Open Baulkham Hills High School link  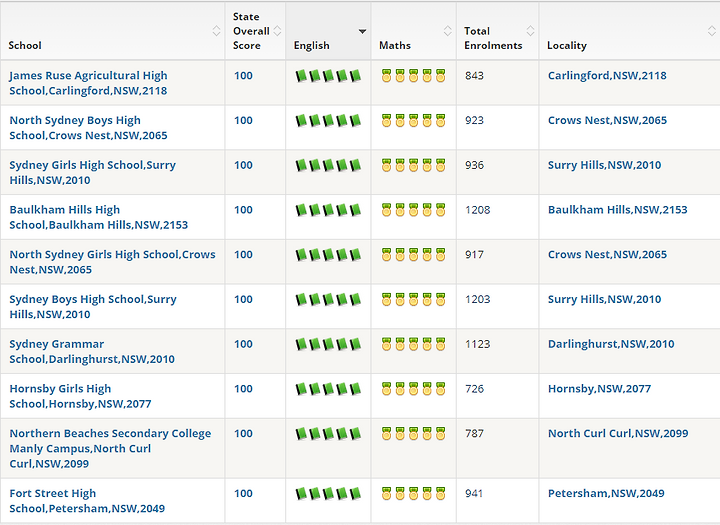99,217
